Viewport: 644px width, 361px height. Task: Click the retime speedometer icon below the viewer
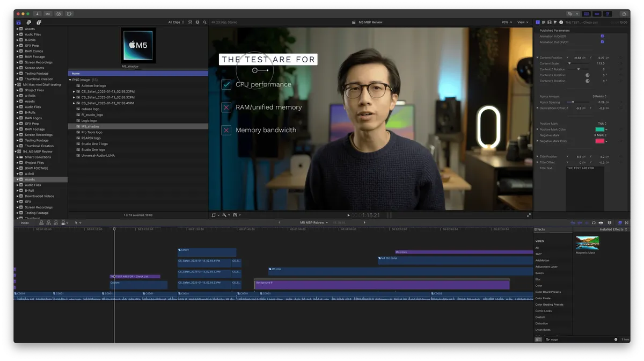point(235,215)
